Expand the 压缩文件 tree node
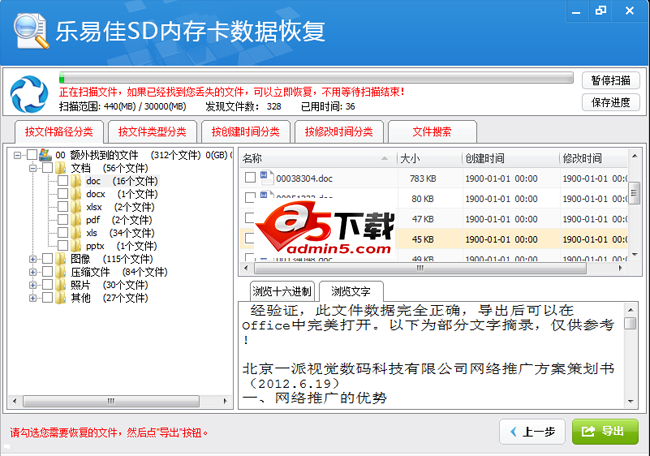This screenshot has height=456, width=650. pos(33,272)
